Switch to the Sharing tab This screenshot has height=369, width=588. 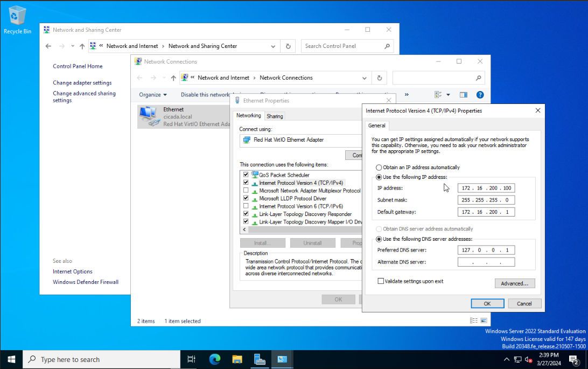[275, 116]
